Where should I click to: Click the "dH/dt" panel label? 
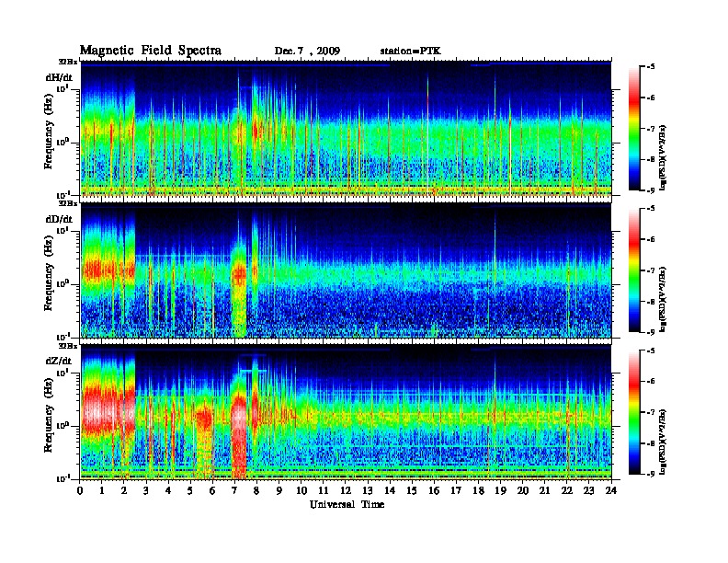59,77
